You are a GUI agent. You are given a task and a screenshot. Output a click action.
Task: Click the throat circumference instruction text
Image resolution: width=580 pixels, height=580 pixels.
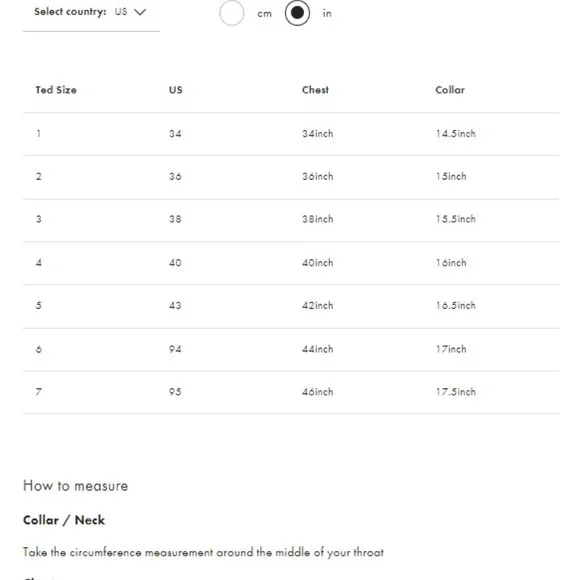pos(203,552)
